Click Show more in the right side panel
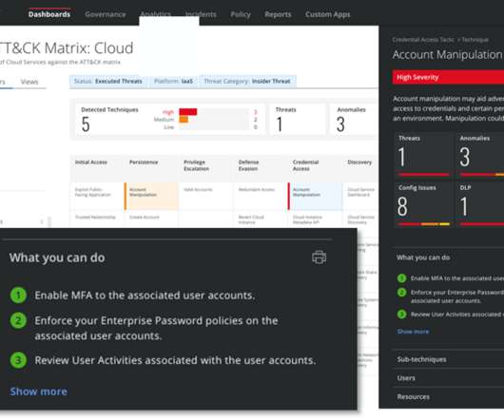The width and height of the screenshot is (504, 420). (x=413, y=332)
